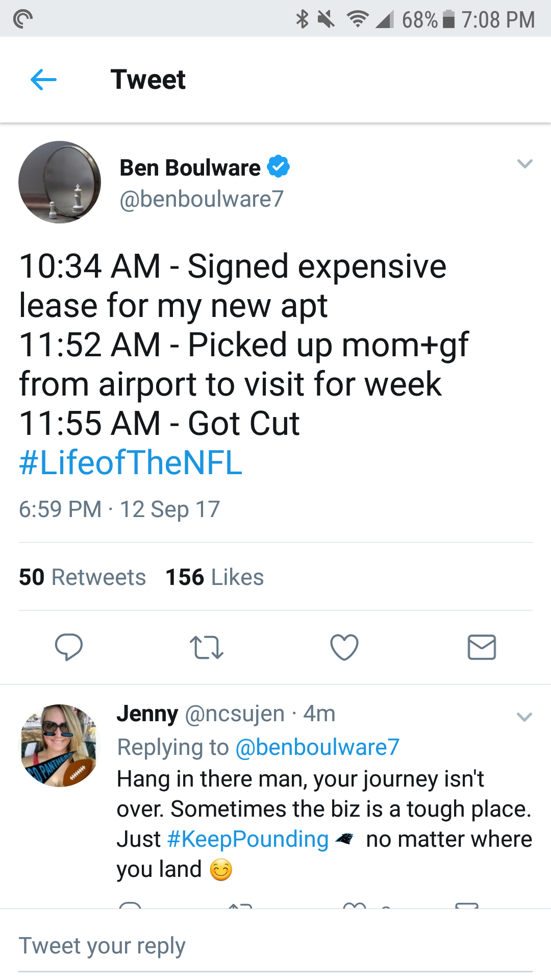Screen dimensions: 551x980
Task: Tap the back arrow icon
Action: [x=43, y=80]
